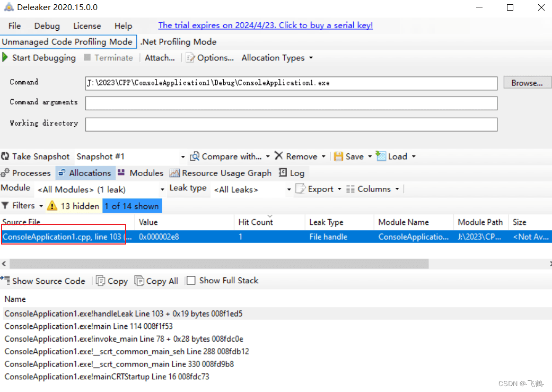Open the Export dropdown arrow
Screen dimensions: 552x392
[339, 189]
